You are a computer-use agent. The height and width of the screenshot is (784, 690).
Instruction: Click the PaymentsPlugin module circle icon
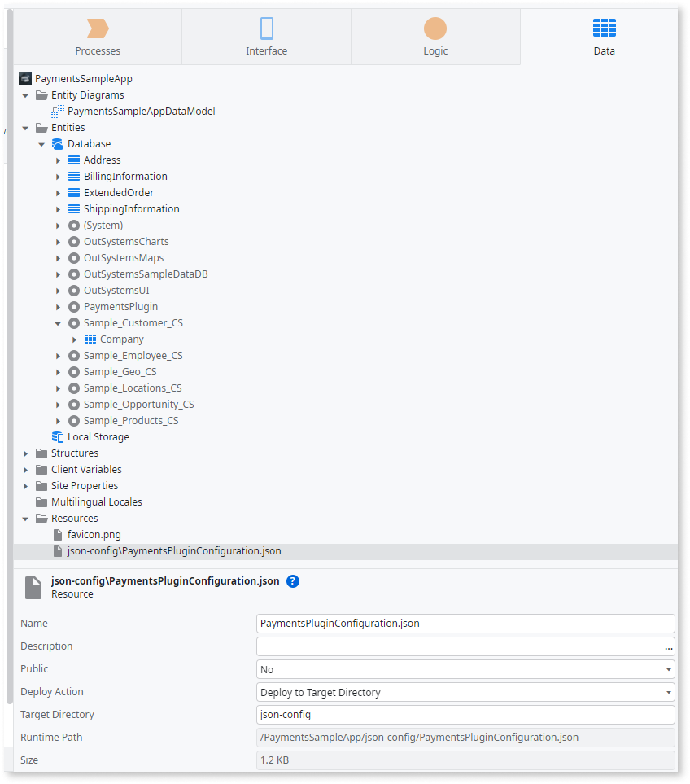[74, 307]
